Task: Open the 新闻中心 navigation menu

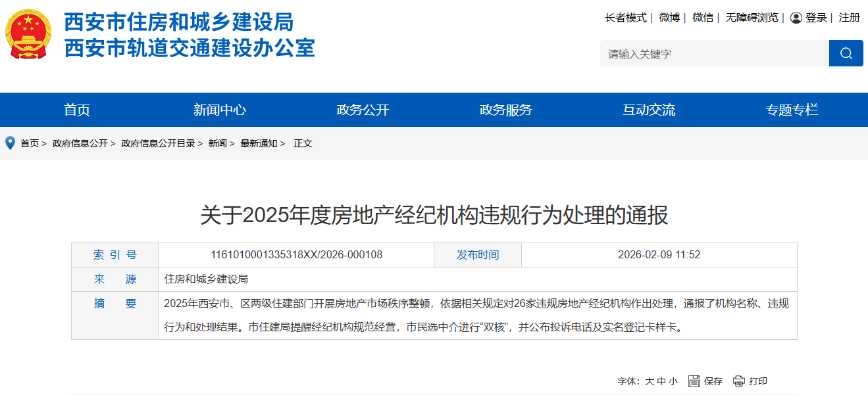Action: [220, 110]
